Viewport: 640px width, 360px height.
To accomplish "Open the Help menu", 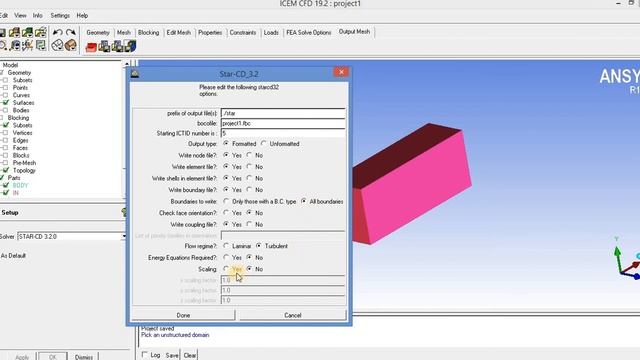I will click(x=82, y=16).
